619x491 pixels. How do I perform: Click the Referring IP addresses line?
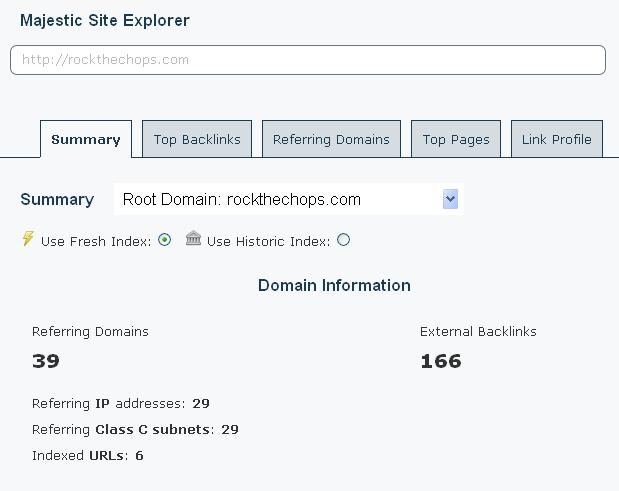(x=121, y=404)
